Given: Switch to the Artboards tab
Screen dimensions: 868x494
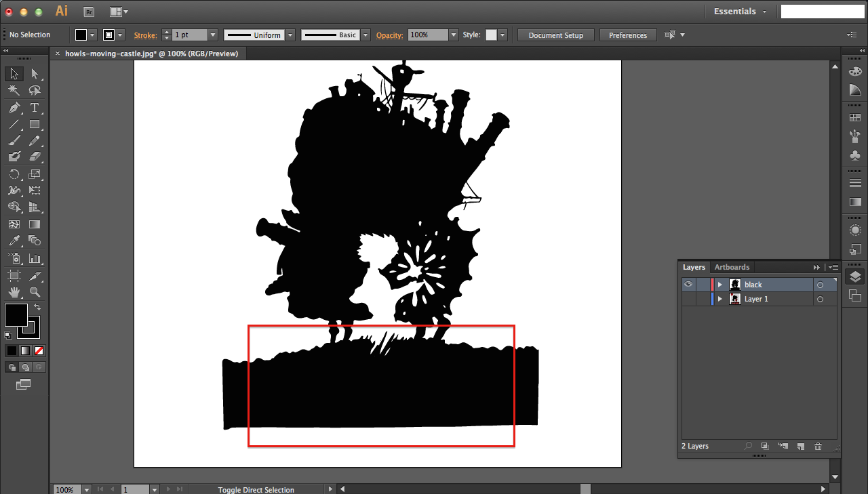Looking at the screenshot, I should [x=732, y=267].
